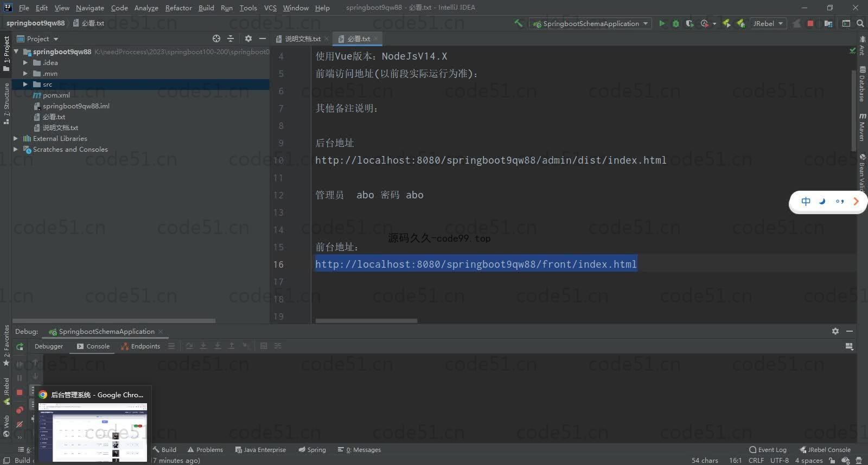The image size is (868, 465).
Task: Click Step Into icon in debugger toolbar
Action: click(x=203, y=346)
